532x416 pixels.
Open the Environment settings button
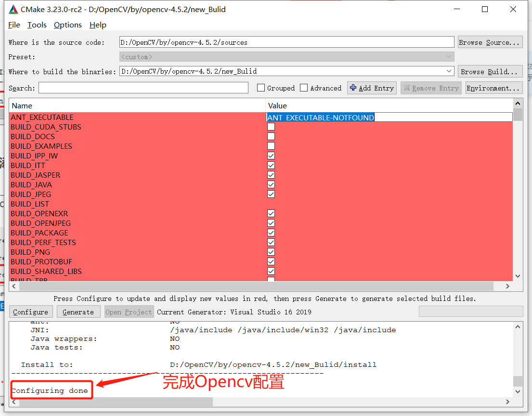494,88
